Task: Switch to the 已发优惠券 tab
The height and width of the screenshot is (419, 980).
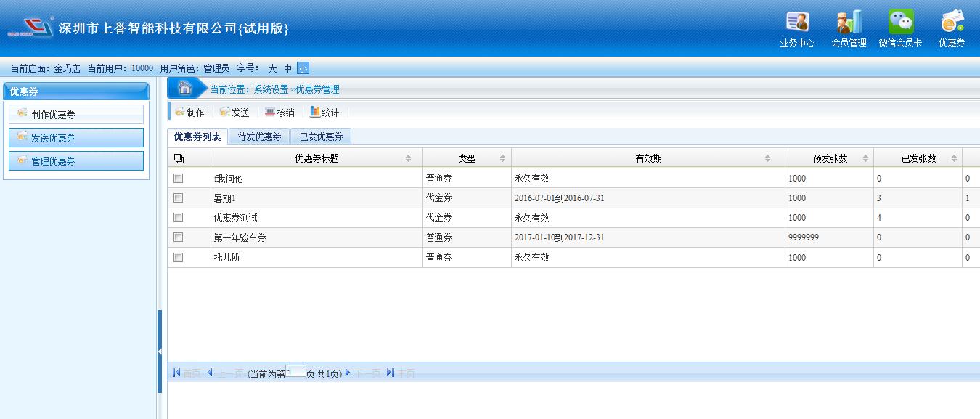Action: click(321, 137)
